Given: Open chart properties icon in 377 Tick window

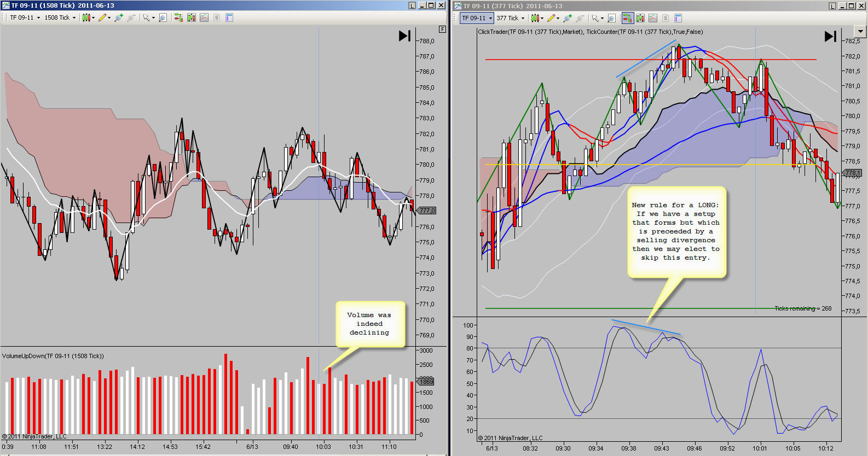Looking at the screenshot, I should (678, 18).
